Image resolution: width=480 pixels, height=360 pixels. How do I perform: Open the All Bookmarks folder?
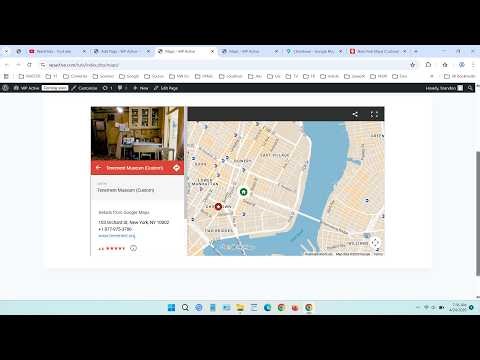coord(460,76)
